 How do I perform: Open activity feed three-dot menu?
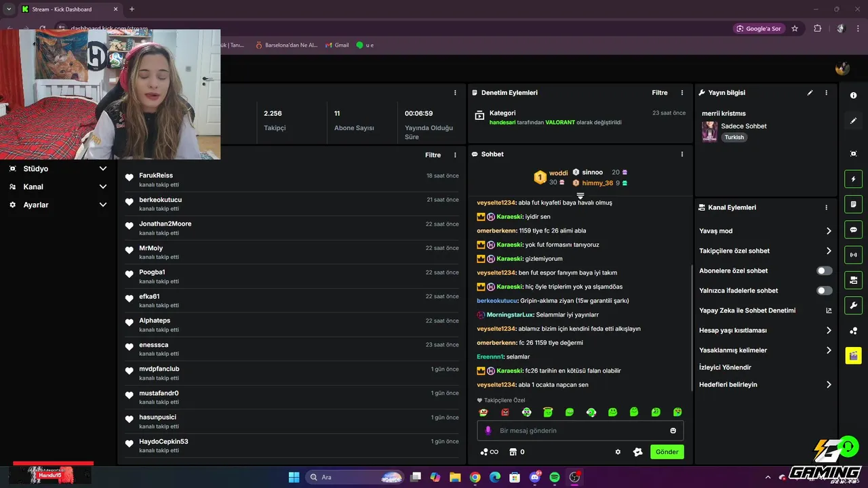[455, 155]
